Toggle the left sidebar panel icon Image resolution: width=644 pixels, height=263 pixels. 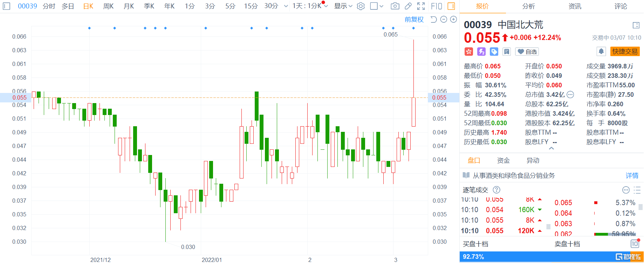[7, 6]
